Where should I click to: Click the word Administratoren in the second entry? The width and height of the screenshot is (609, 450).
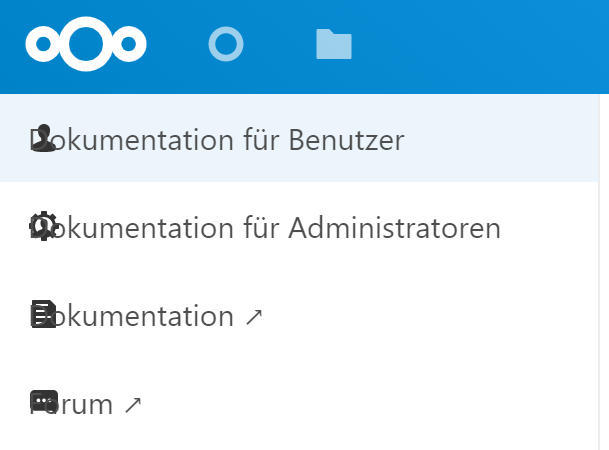point(395,228)
